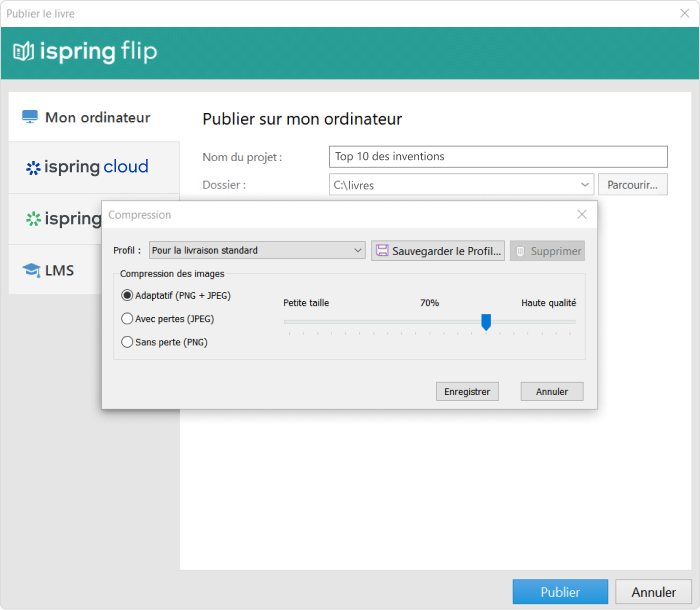Click the 70% quality value label
This screenshot has width=700, height=610.
(x=429, y=303)
